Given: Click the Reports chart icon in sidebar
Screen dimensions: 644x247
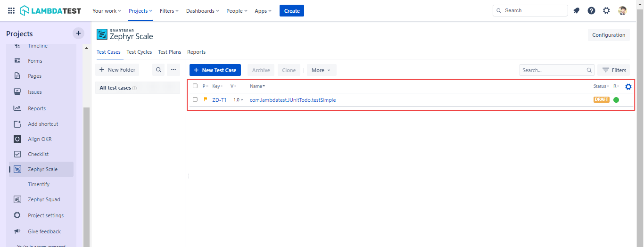Looking at the screenshot, I should point(17,108).
